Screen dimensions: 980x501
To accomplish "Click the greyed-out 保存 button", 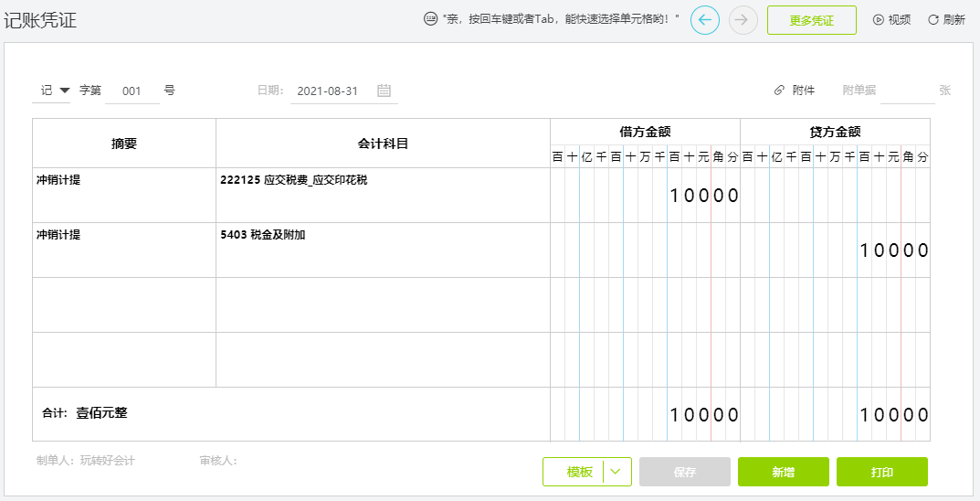I will [685, 472].
